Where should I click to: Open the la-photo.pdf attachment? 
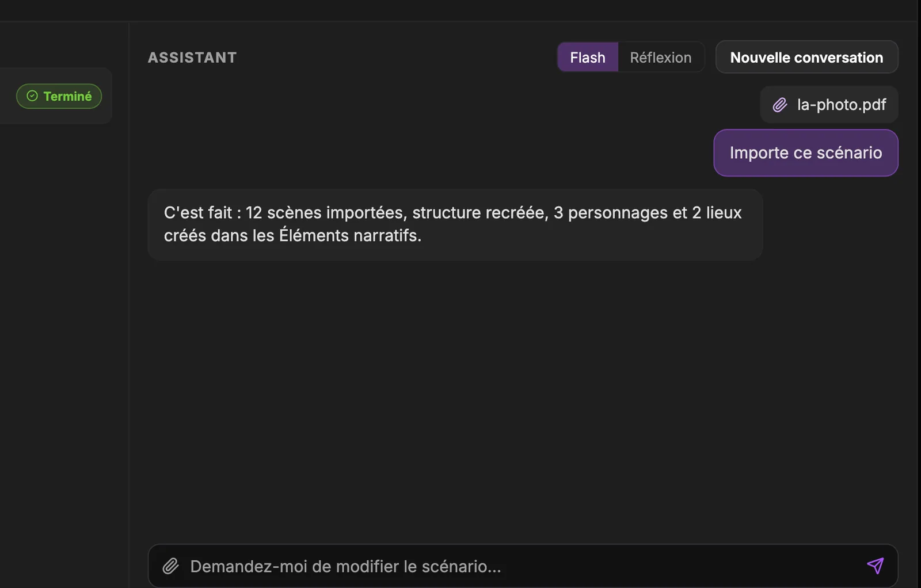point(829,105)
